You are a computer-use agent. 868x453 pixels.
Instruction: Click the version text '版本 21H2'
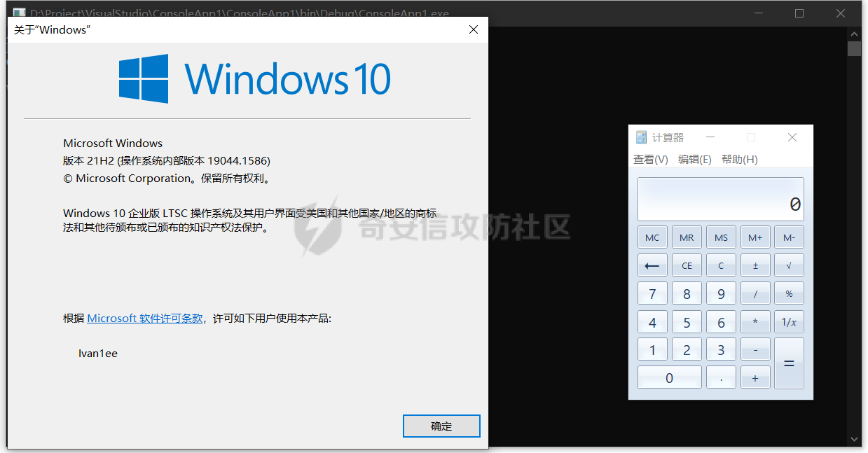(89, 160)
